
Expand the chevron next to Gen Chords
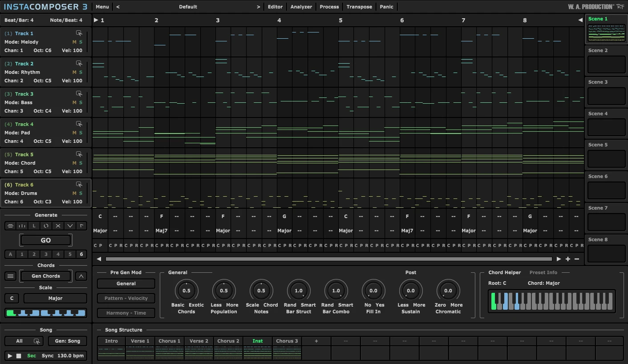click(x=82, y=276)
